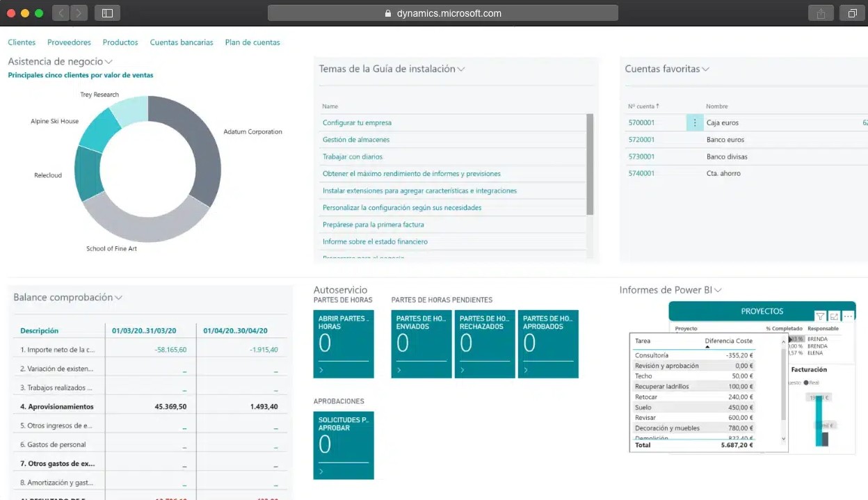This screenshot has width=868, height=500.
Task: Click the browser back arrow
Action: click(61, 13)
